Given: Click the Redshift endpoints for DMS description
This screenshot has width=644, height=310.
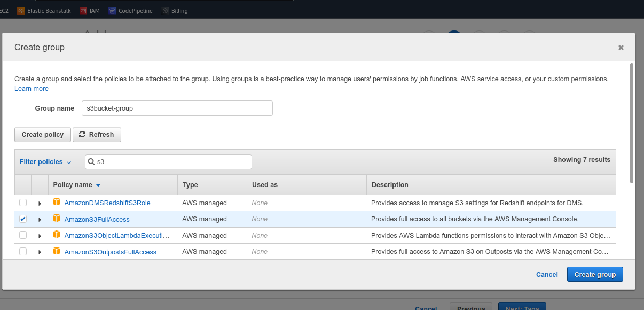Looking at the screenshot, I should (477, 203).
